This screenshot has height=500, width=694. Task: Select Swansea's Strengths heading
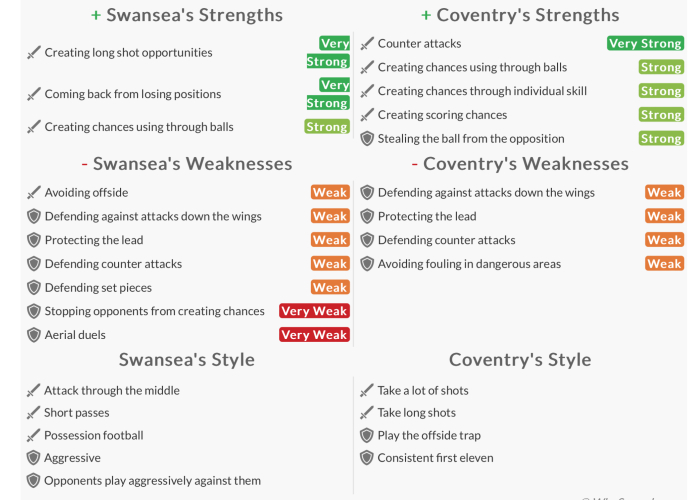point(186,15)
